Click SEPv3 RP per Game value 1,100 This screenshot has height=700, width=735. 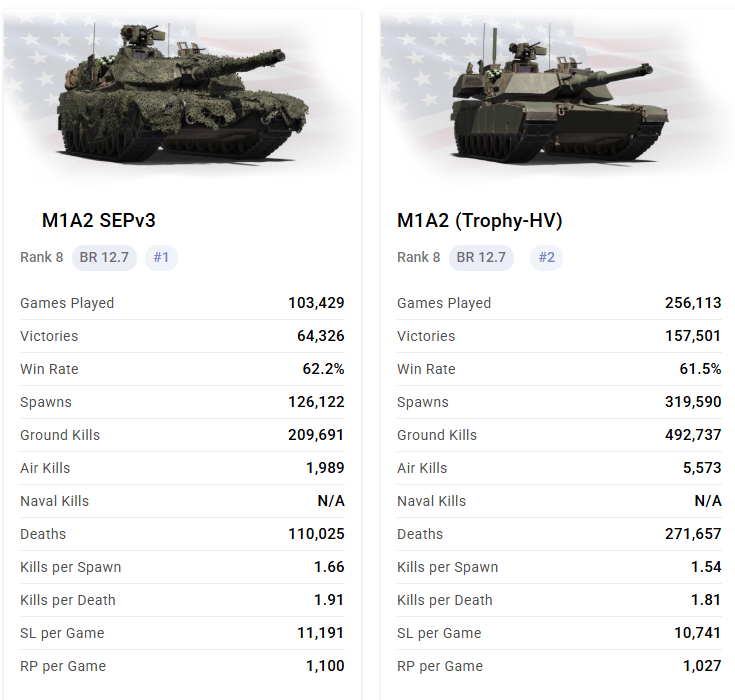tap(325, 666)
